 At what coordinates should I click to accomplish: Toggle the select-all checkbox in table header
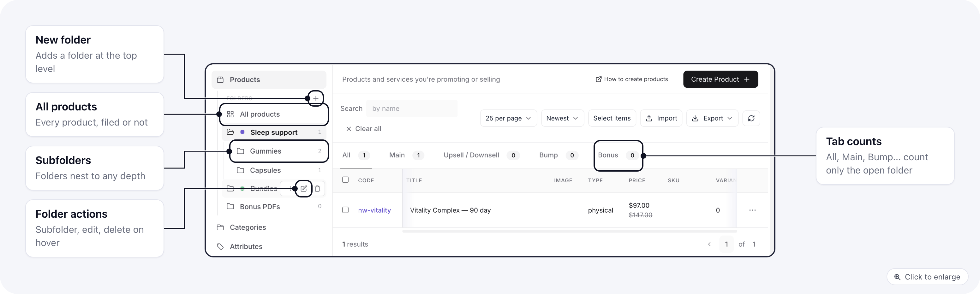(345, 179)
